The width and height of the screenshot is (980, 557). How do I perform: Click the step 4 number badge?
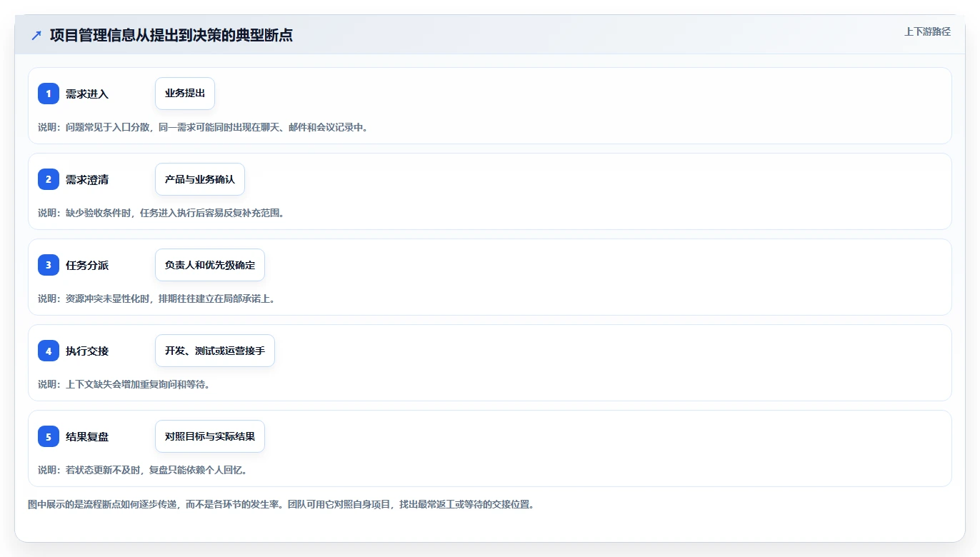tap(49, 351)
